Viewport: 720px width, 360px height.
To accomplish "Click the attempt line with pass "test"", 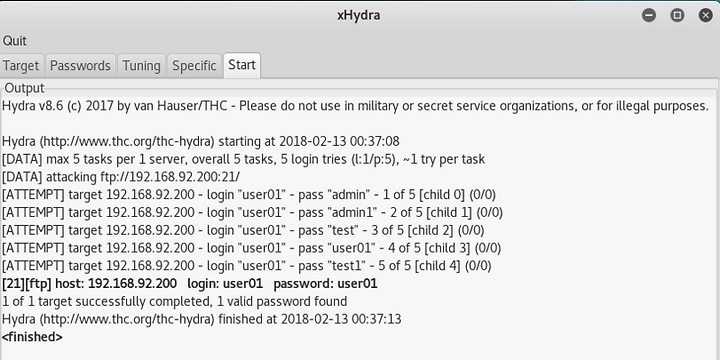I will [x=243, y=230].
